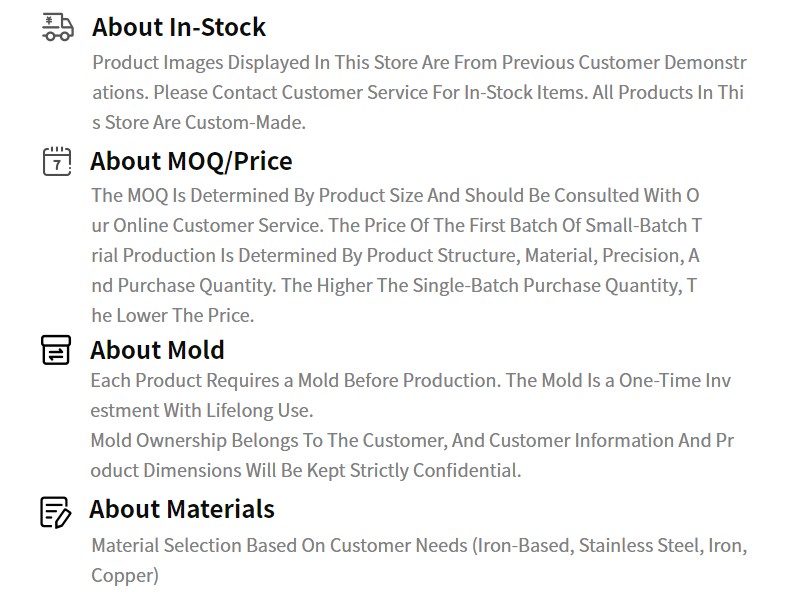Click the delivery truck icon
This screenshot has width=790, height=615.
58,27
